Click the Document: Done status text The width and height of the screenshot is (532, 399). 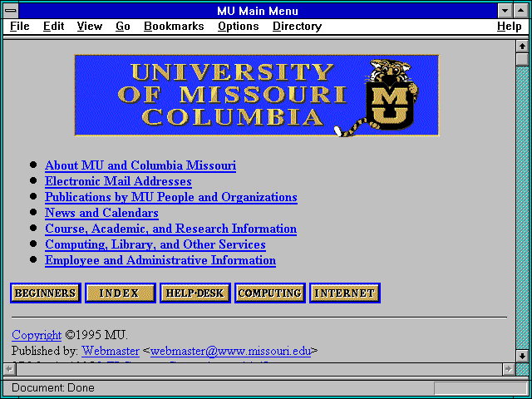(53, 388)
